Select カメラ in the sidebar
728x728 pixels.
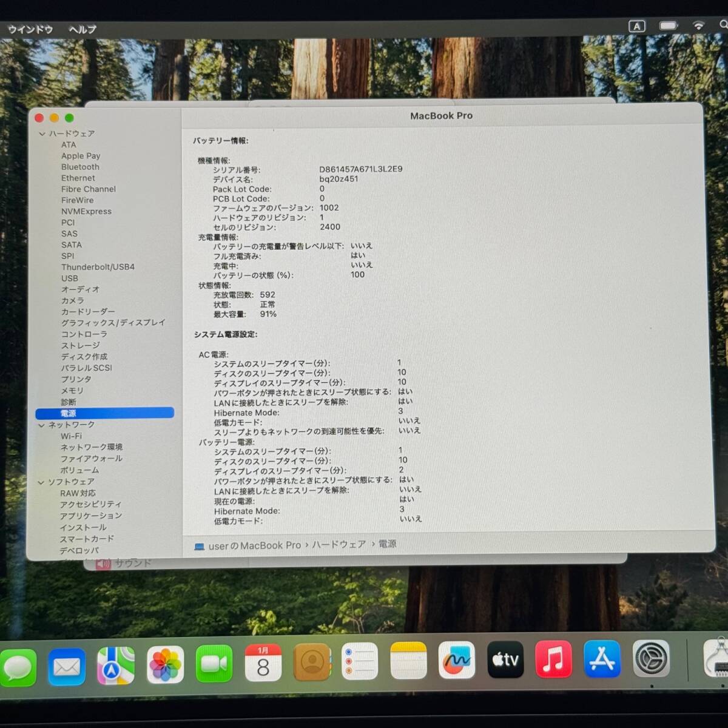[x=73, y=300]
